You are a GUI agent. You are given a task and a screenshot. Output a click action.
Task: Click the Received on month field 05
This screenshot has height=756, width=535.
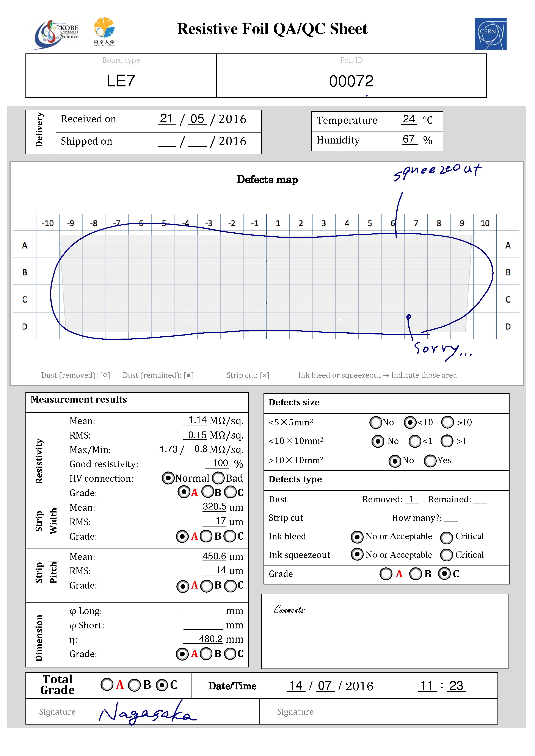click(x=197, y=119)
